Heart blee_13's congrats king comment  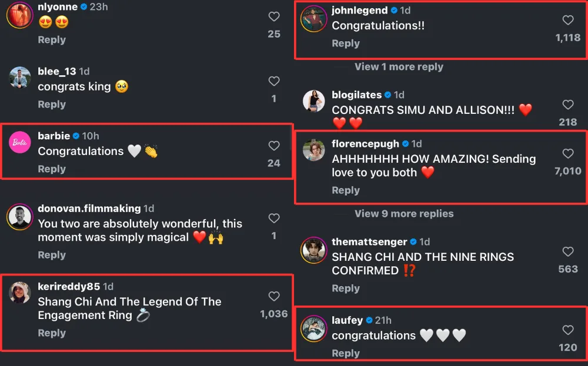274,82
